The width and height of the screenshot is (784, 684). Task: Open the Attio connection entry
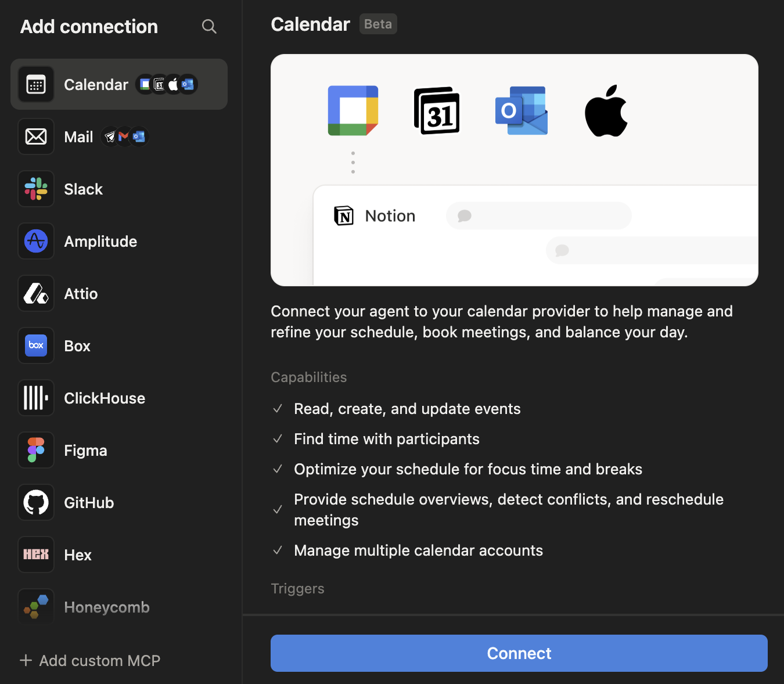(119, 293)
